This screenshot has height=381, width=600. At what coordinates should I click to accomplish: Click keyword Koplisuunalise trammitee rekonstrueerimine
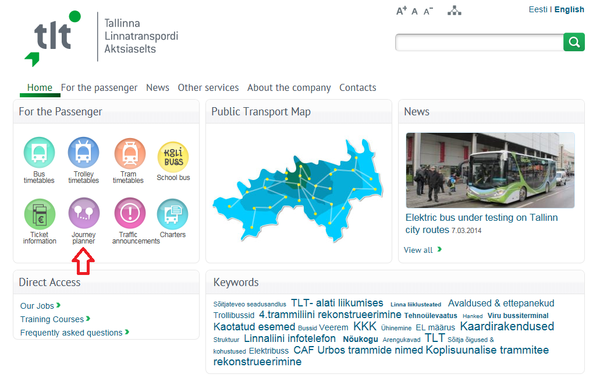point(381,356)
